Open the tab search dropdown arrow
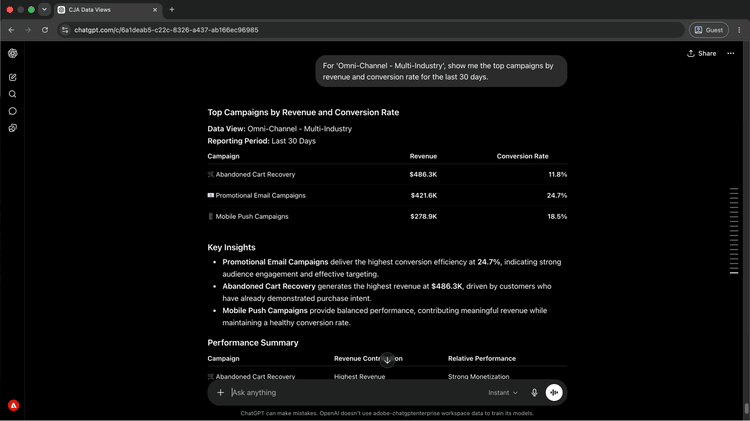Image resolution: width=750 pixels, height=421 pixels. (x=44, y=10)
